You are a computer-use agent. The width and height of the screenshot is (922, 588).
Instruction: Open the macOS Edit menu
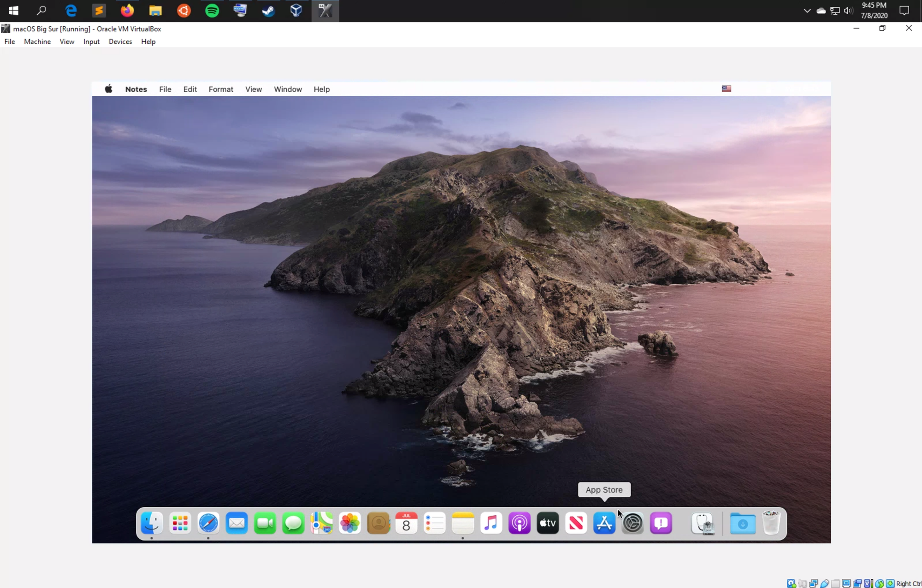pos(190,89)
